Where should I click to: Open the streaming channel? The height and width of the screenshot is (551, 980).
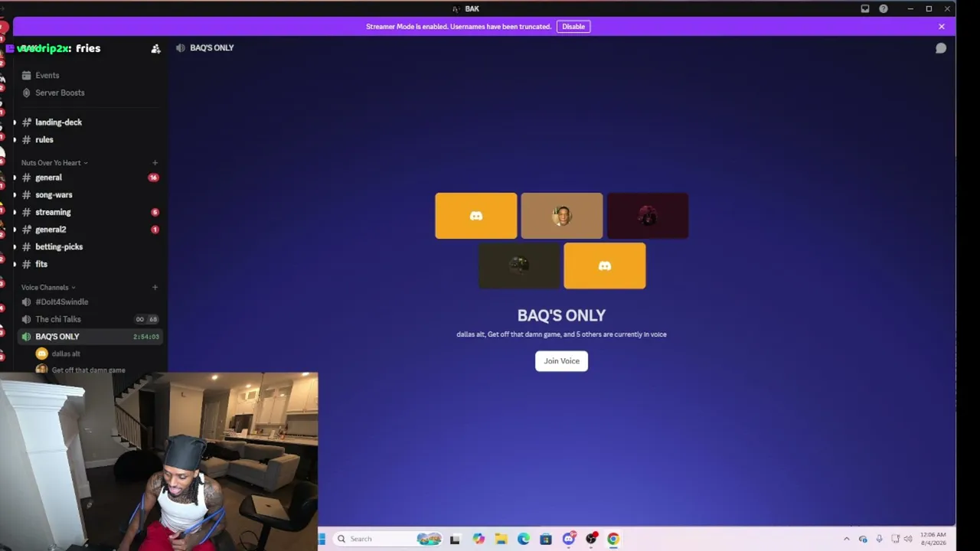point(89,212)
